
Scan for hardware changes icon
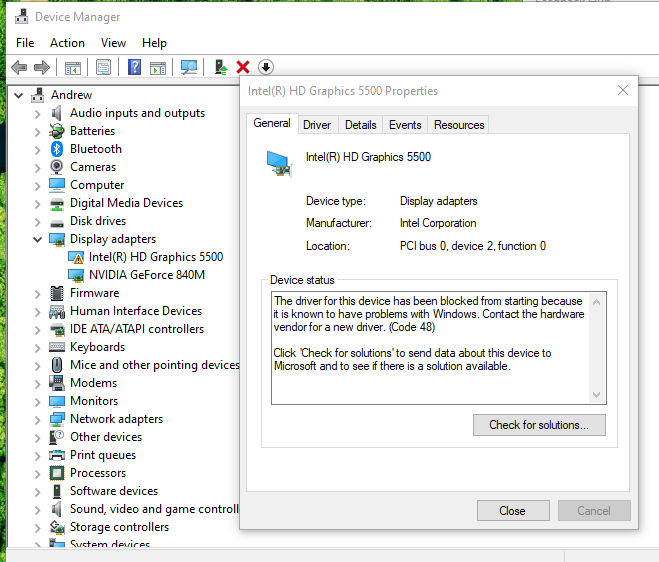(x=189, y=67)
